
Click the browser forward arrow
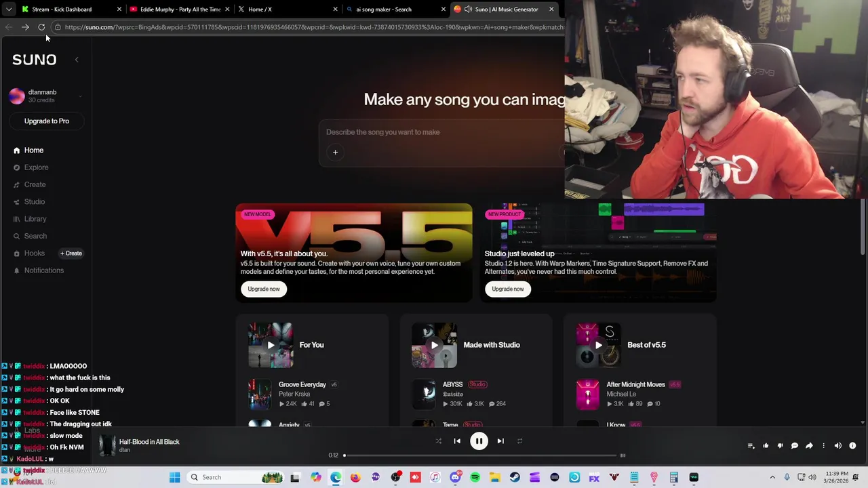(x=25, y=27)
